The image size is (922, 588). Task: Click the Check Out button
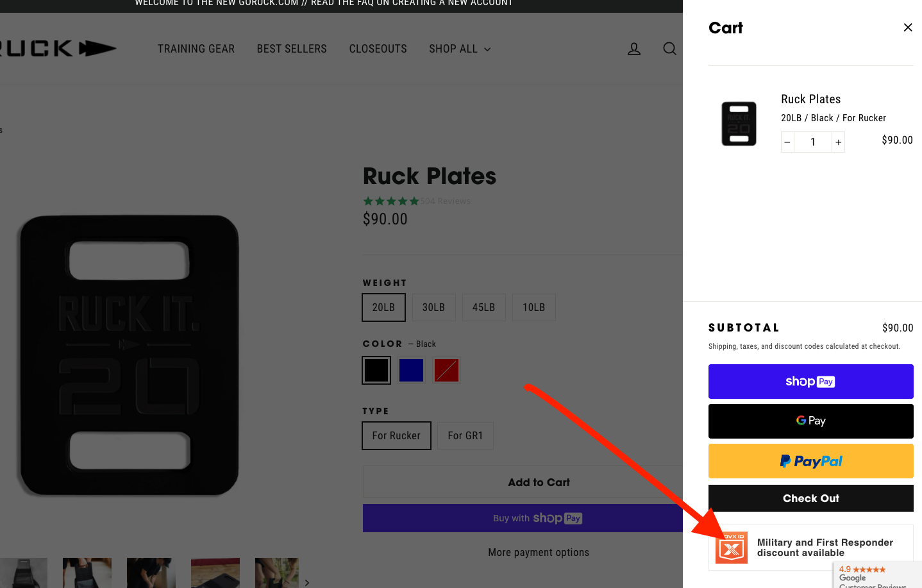[810, 498]
